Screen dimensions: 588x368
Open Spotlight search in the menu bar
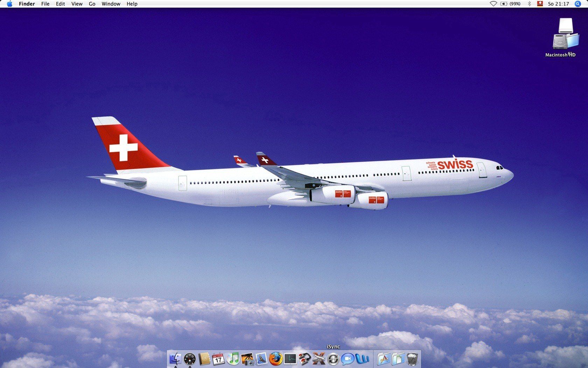[x=578, y=4]
